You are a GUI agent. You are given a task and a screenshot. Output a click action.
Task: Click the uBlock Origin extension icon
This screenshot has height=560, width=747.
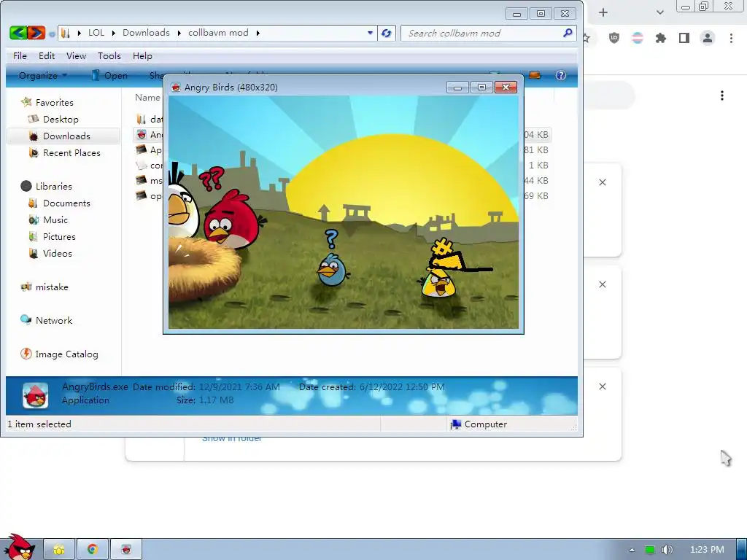[614, 38]
